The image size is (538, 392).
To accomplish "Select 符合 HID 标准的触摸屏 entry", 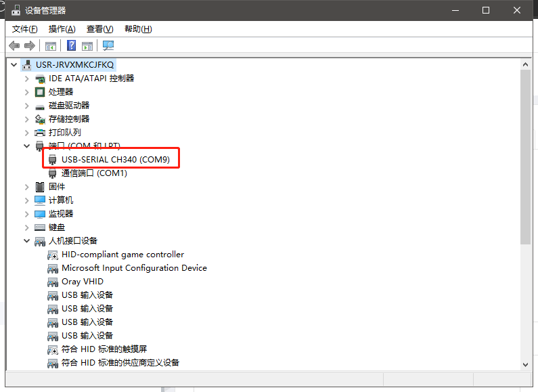I will (104, 349).
